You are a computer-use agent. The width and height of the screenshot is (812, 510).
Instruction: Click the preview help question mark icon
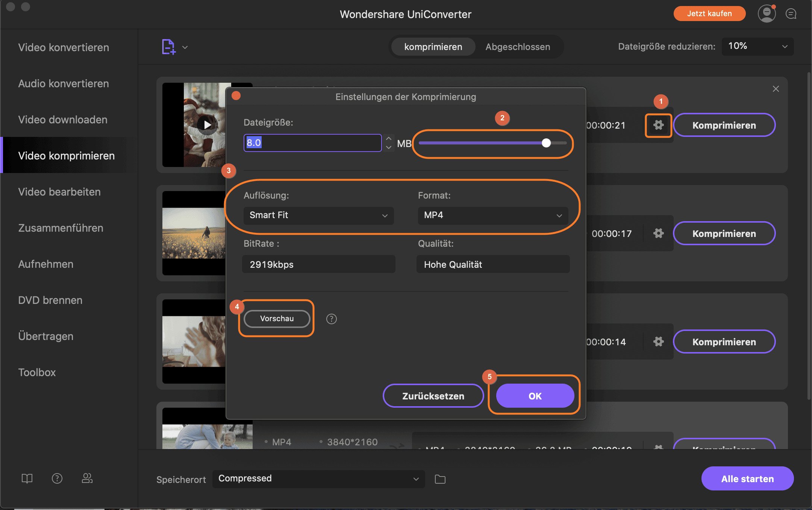pos(331,319)
